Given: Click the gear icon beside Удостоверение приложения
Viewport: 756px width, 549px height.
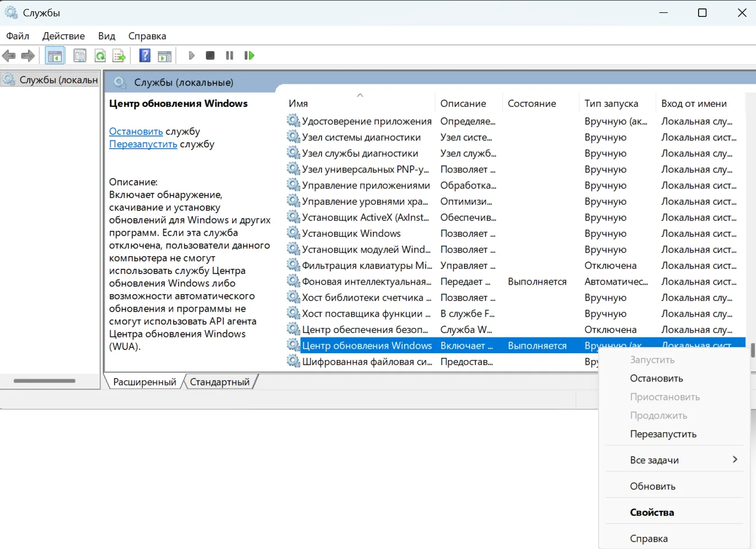Looking at the screenshot, I should pyautogui.click(x=293, y=120).
